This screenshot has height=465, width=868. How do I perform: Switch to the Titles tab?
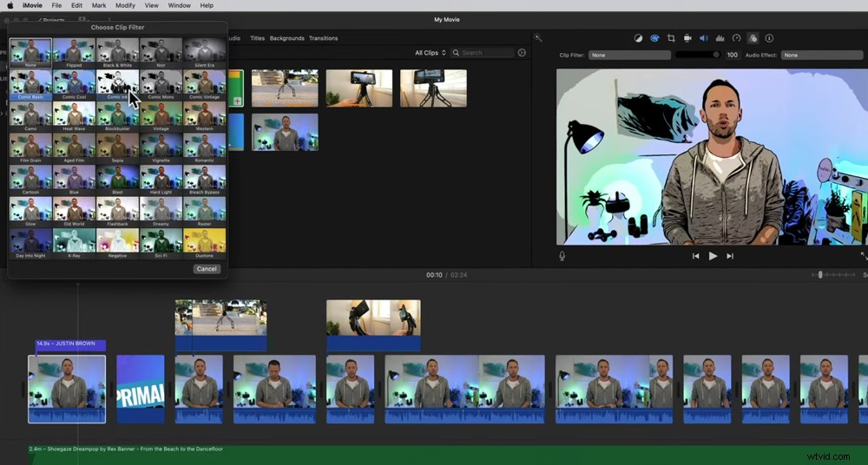258,38
